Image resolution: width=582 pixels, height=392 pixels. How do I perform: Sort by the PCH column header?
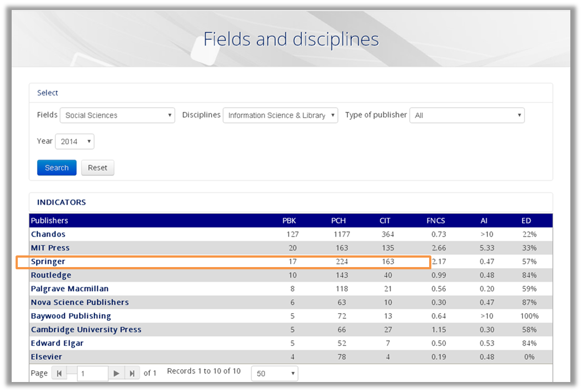coord(339,220)
